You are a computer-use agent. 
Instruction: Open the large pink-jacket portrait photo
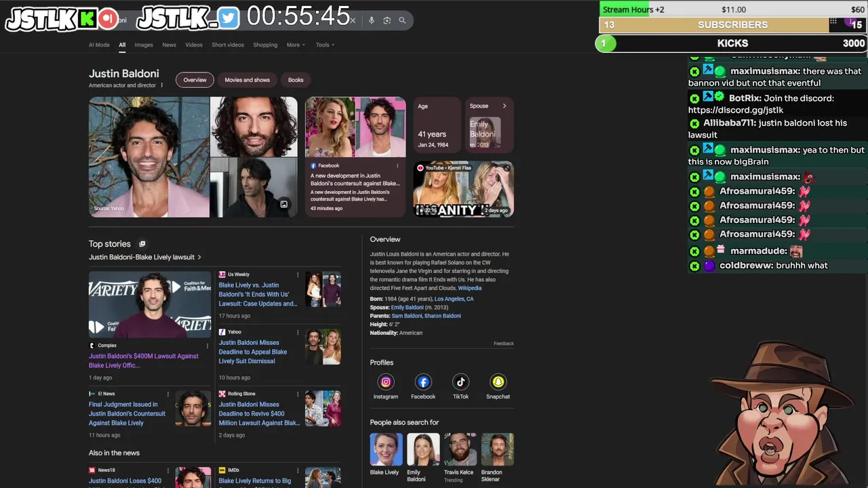click(149, 157)
